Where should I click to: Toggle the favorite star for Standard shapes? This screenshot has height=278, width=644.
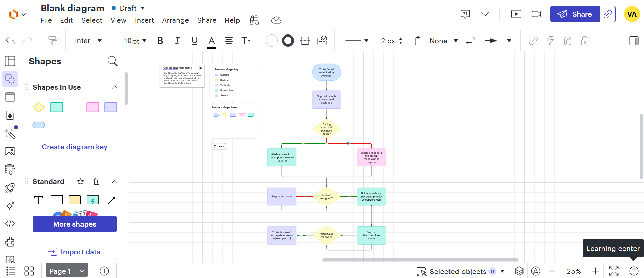click(80, 181)
